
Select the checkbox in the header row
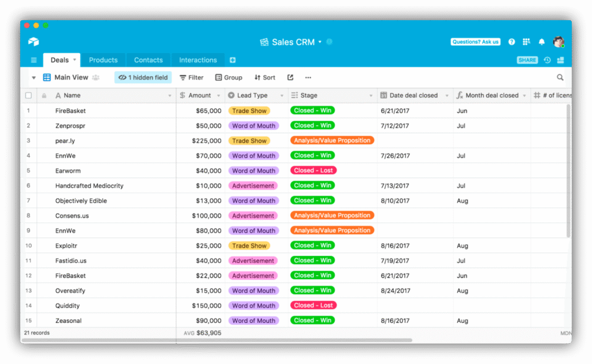(28, 95)
